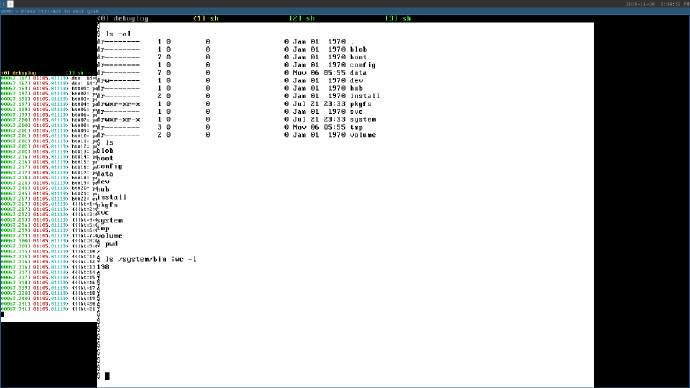Click 'config' in the plain ls output
Viewport: 690px width, 388px height.
109,166
